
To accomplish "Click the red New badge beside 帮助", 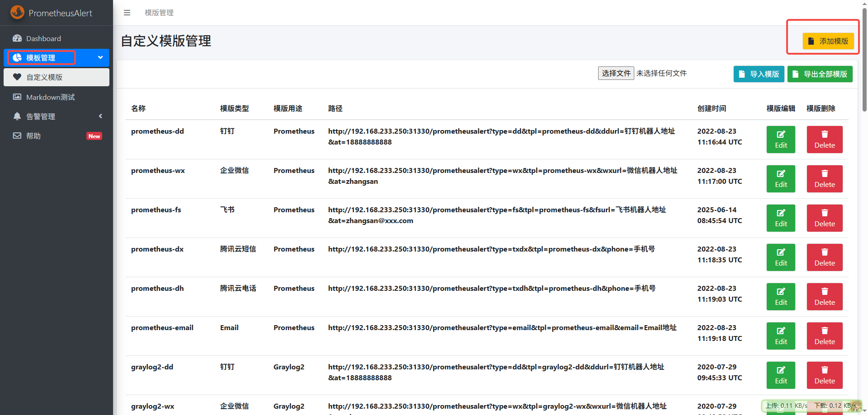I will 94,136.
